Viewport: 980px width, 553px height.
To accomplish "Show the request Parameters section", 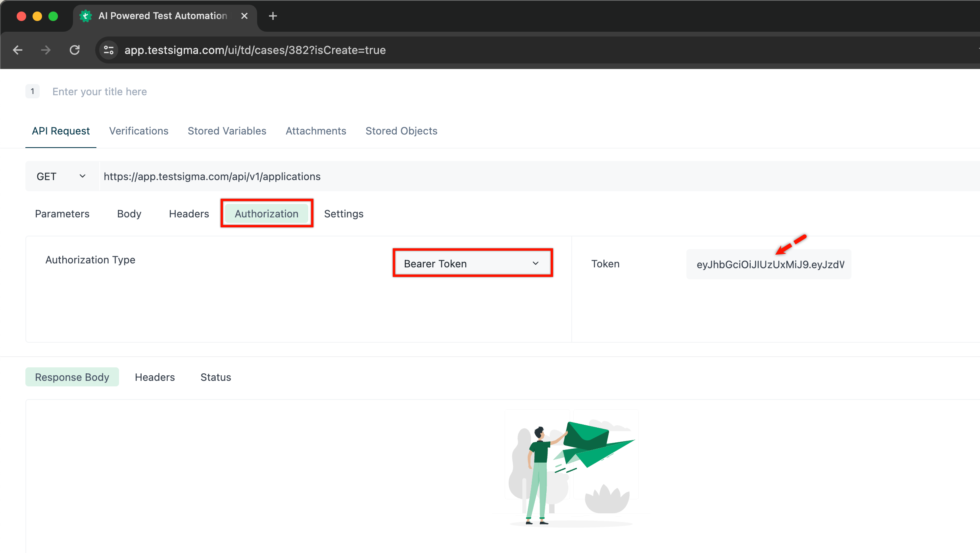I will coord(62,214).
